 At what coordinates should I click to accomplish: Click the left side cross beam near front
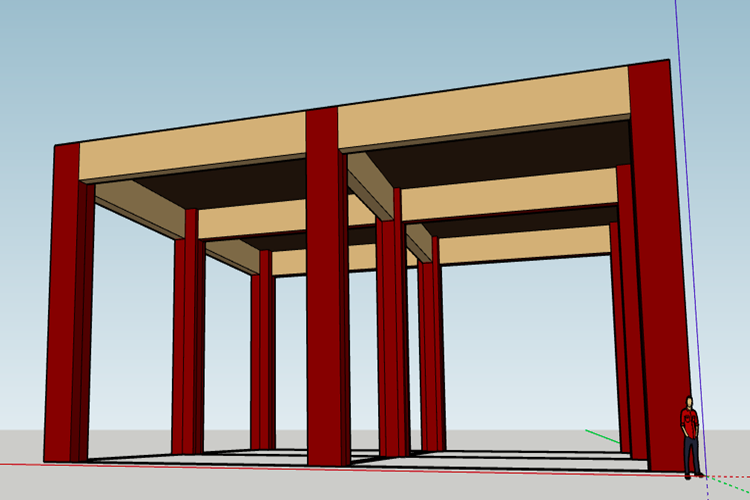coord(140,207)
